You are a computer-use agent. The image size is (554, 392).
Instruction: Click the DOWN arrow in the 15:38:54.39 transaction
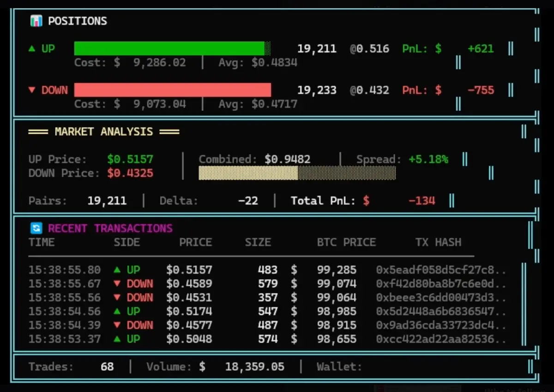click(x=117, y=325)
